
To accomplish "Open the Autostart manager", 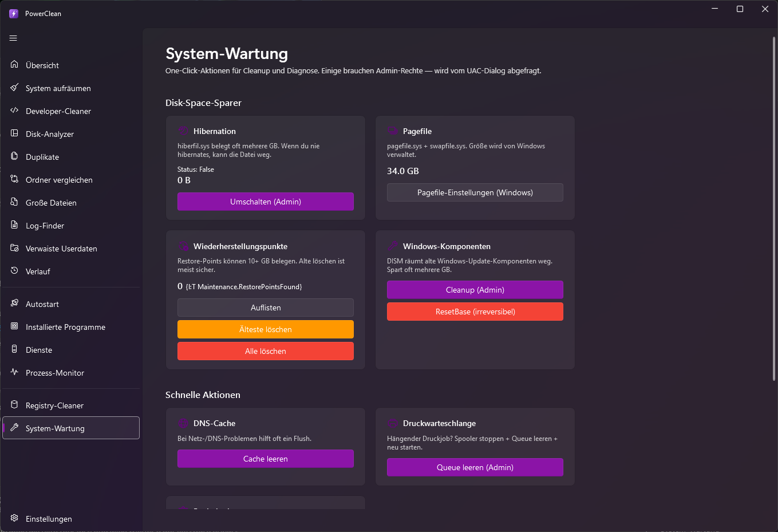I will pyautogui.click(x=71, y=304).
